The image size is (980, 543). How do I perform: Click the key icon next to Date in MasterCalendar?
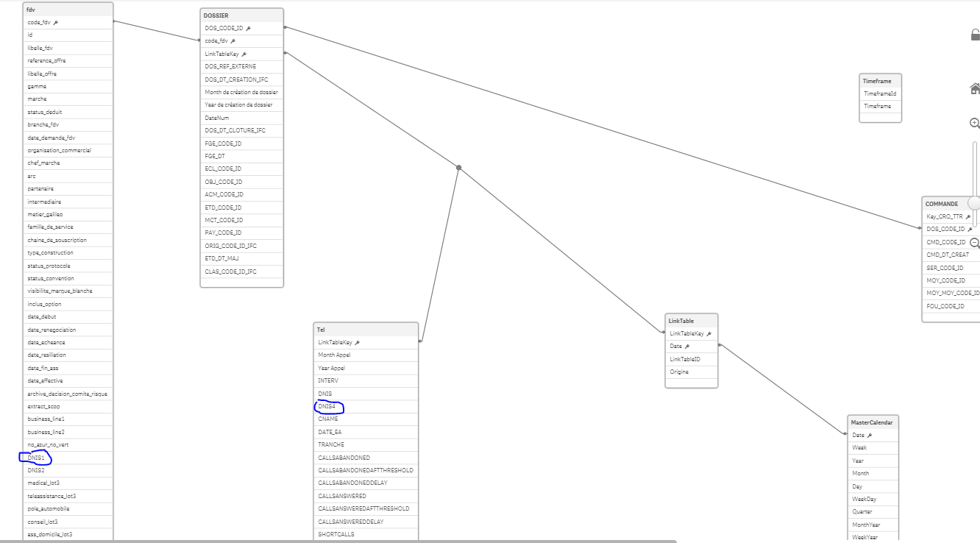[870, 435]
